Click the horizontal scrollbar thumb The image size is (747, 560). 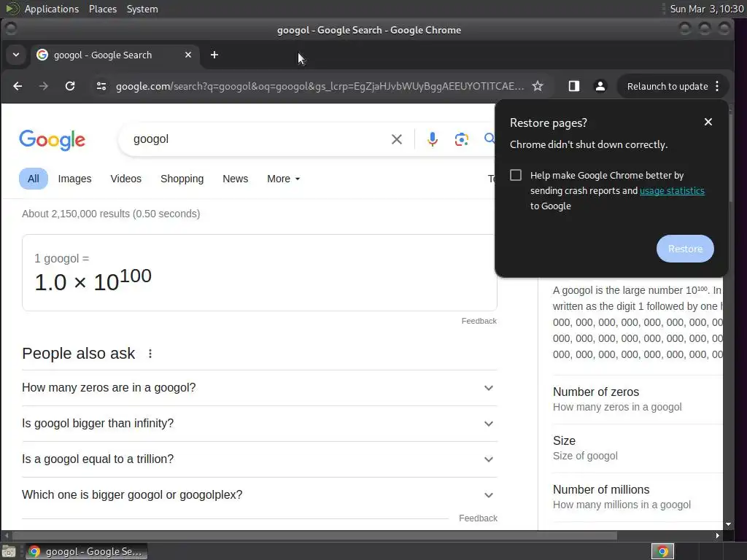coord(314,536)
